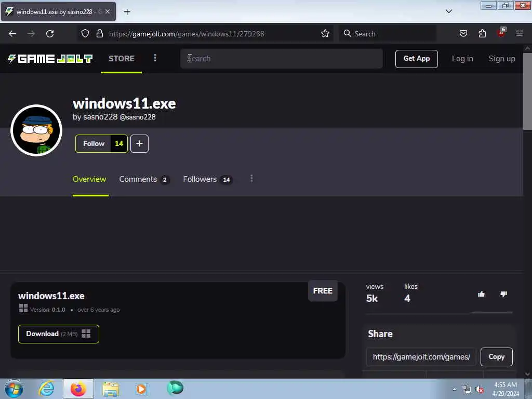The image size is (532, 399).
Task: Launch Internet Explorer from taskbar
Action: 46,389
